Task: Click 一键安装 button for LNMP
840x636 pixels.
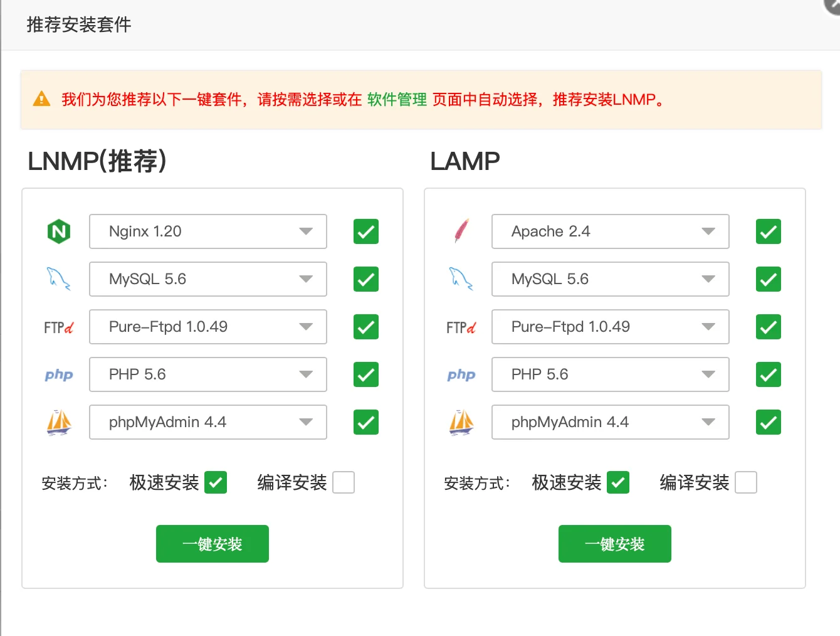Action: (x=213, y=544)
